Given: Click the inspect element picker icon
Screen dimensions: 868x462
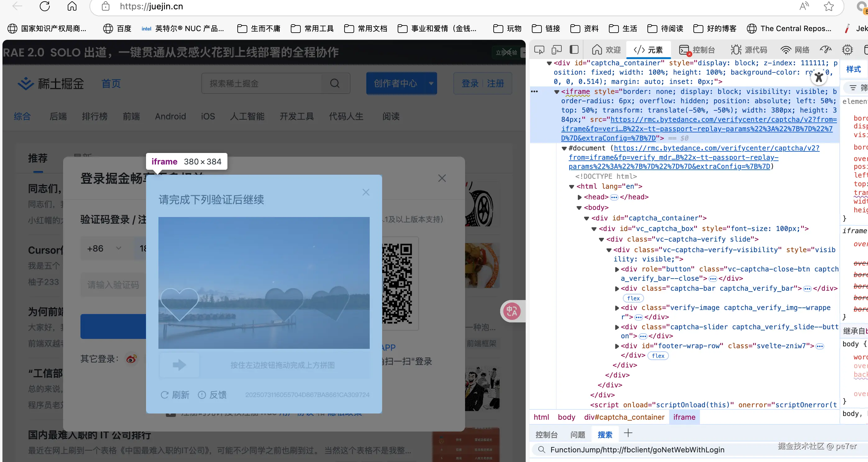Looking at the screenshot, I should coord(539,50).
